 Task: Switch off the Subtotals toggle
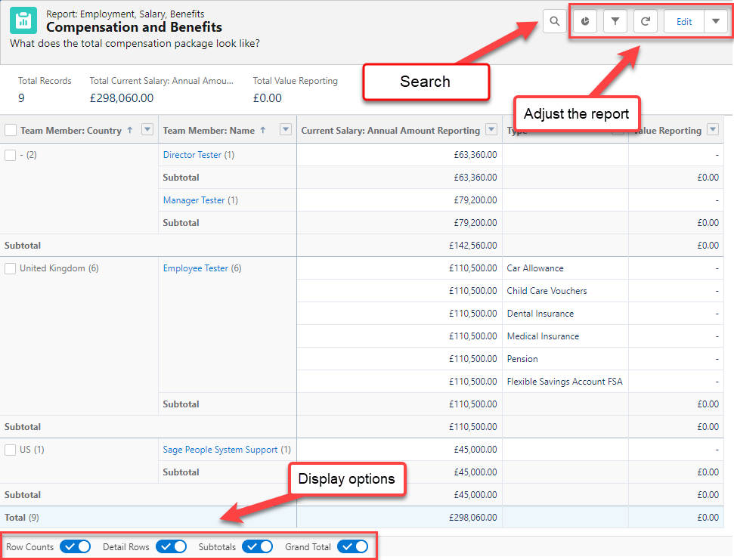tap(257, 546)
